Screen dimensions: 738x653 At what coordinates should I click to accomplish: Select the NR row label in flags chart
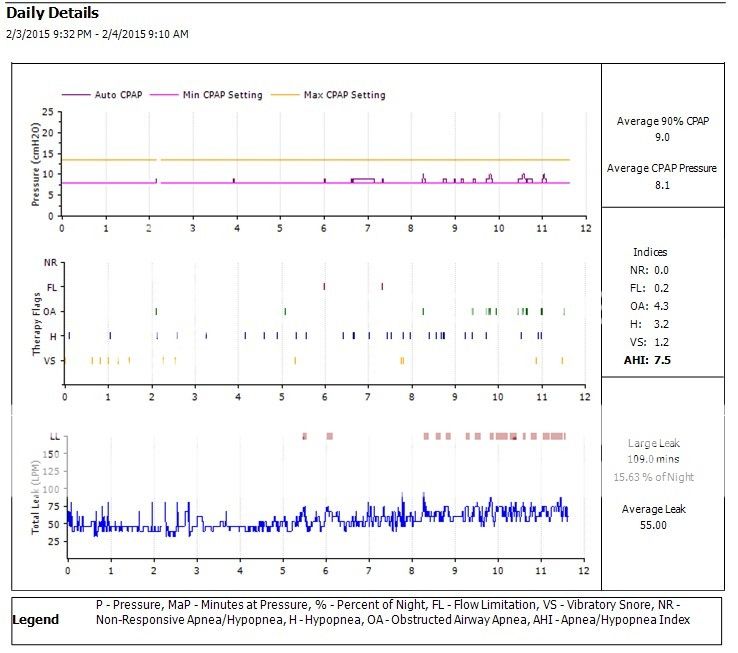tap(51, 262)
